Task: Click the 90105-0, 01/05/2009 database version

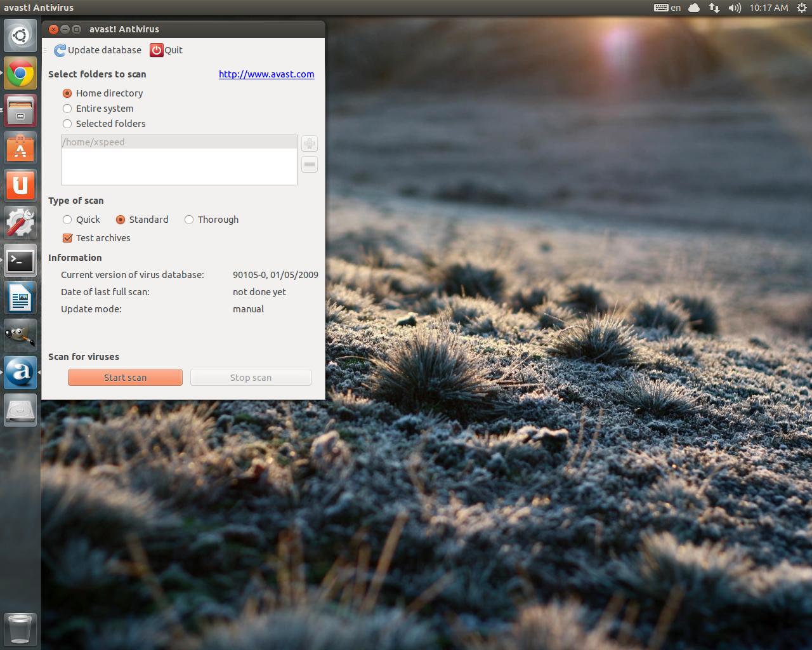Action: tap(275, 275)
